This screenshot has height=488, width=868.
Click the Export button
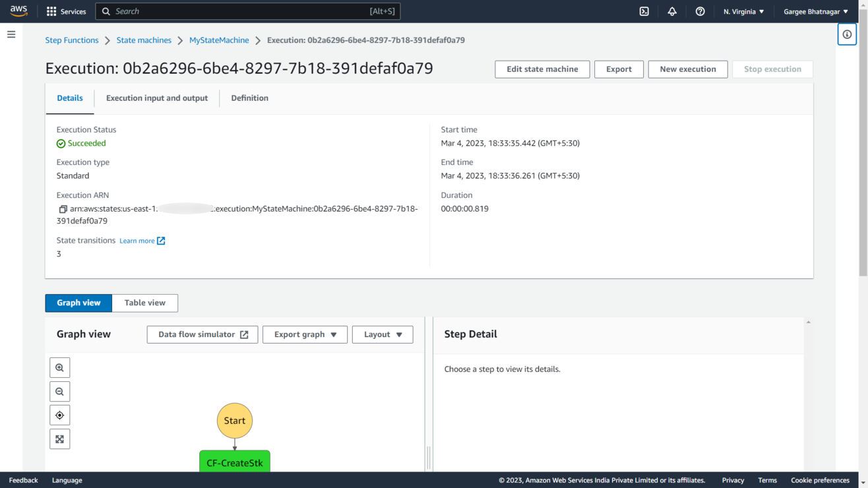click(x=619, y=69)
